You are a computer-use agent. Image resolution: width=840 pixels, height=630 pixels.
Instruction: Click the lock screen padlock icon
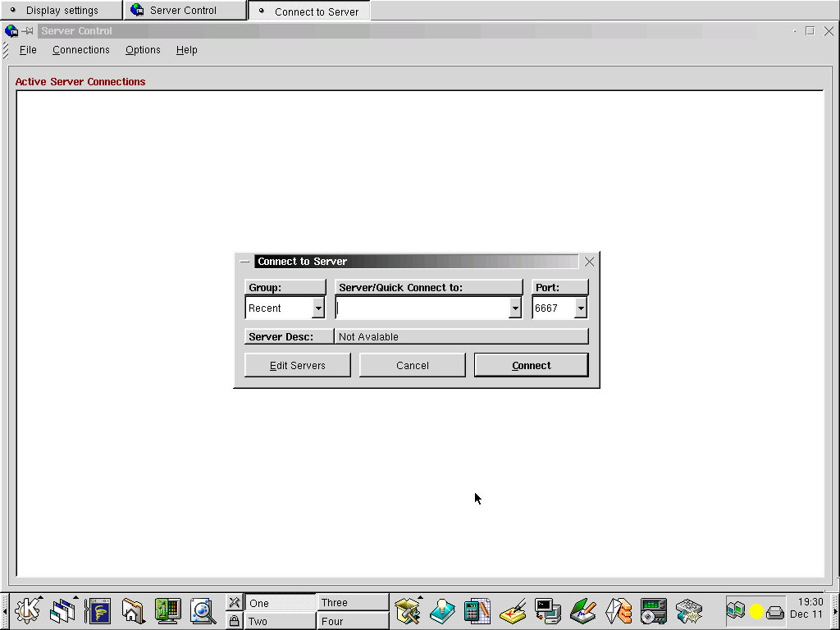point(234,621)
